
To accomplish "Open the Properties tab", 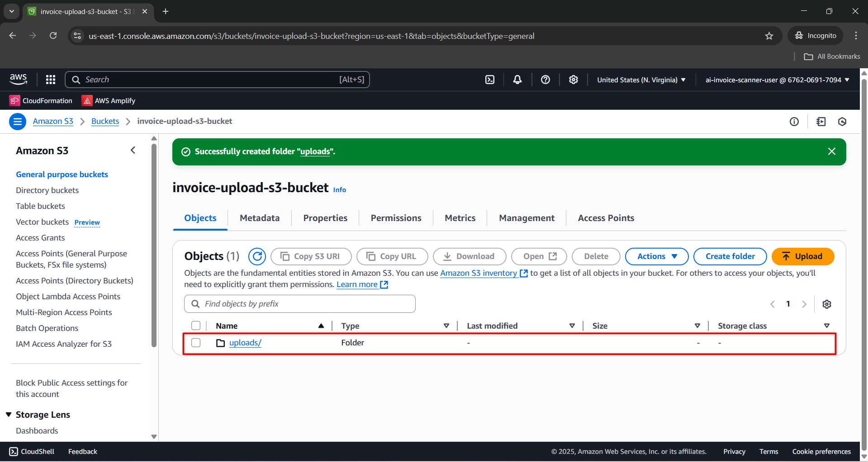I will tap(325, 218).
